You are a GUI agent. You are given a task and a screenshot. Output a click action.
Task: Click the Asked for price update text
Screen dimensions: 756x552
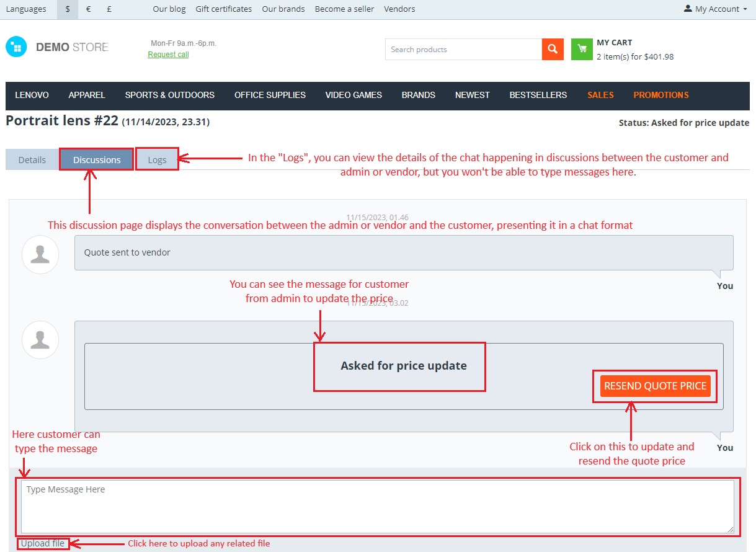click(x=404, y=365)
